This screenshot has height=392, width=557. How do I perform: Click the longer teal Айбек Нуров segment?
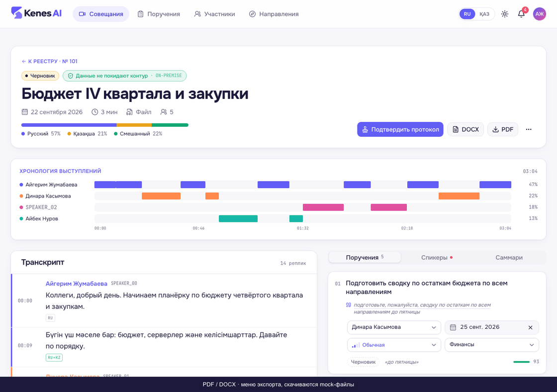(x=238, y=218)
